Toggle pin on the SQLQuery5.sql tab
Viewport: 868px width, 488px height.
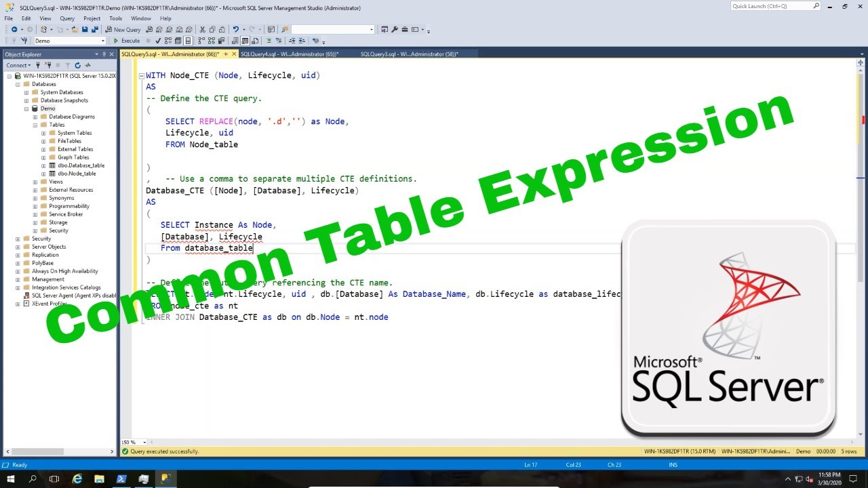pos(226,54)
